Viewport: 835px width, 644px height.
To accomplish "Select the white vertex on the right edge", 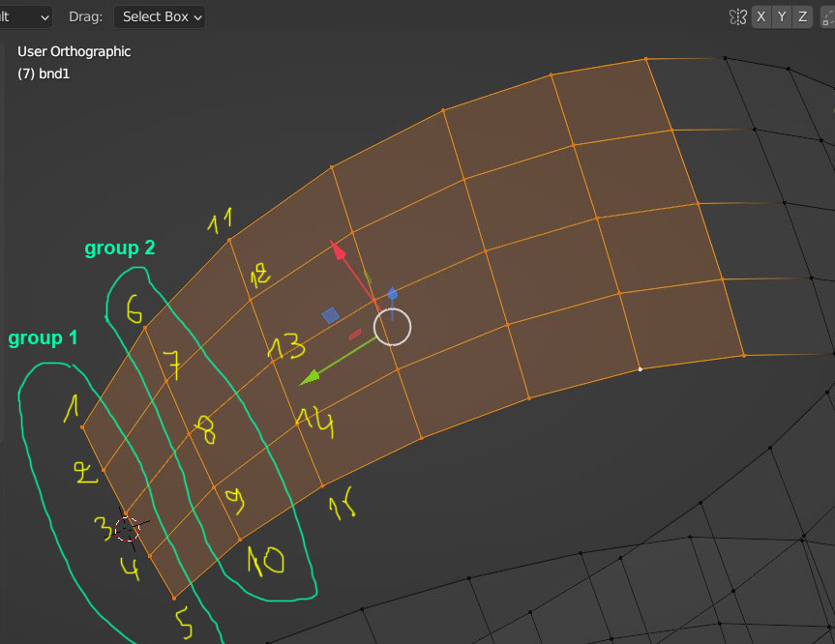I will point(641,369).
